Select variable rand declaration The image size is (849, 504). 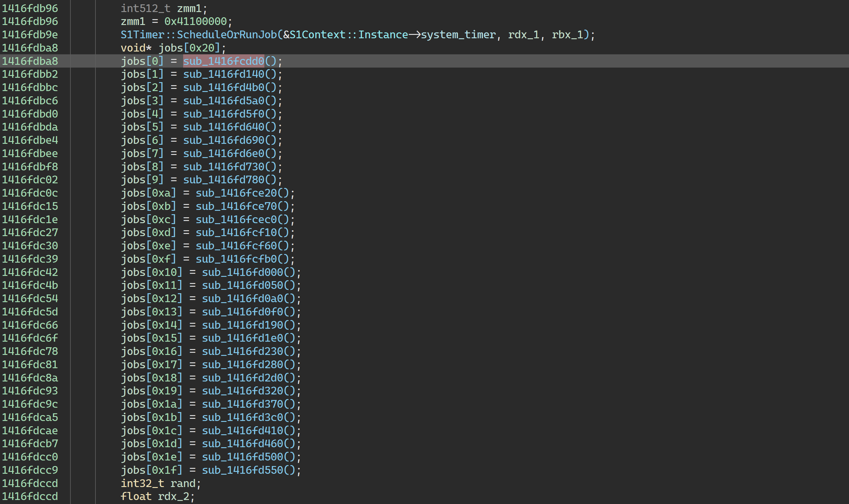click(183, 483)
